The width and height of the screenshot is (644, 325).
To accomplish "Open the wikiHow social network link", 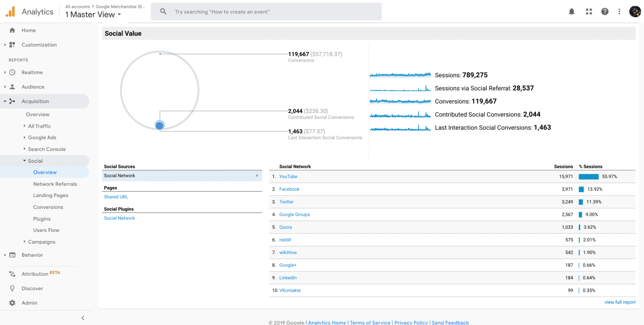I will (x=288, y=252).
